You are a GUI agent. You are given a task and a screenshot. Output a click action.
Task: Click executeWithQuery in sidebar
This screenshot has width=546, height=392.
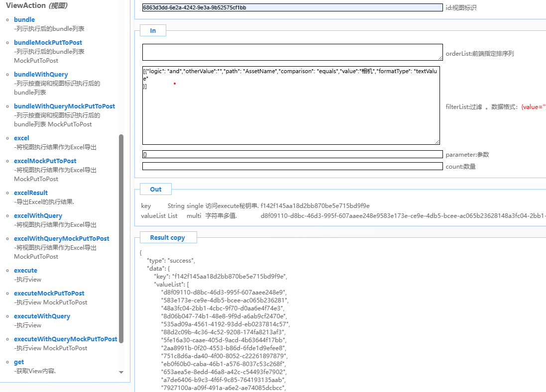[42, 316]
